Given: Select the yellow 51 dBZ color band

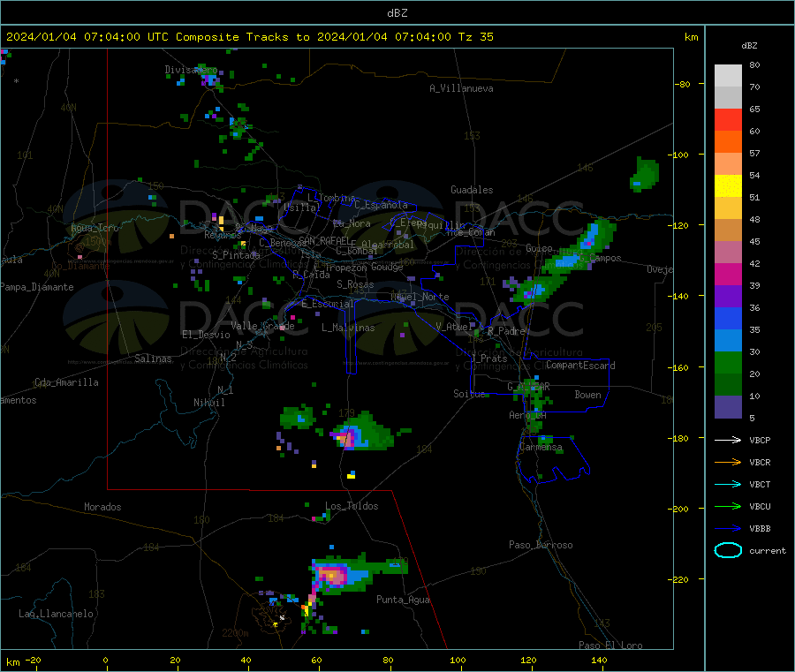Looking at the screenshot, I should pyautogui.click(x=728, y=186).
